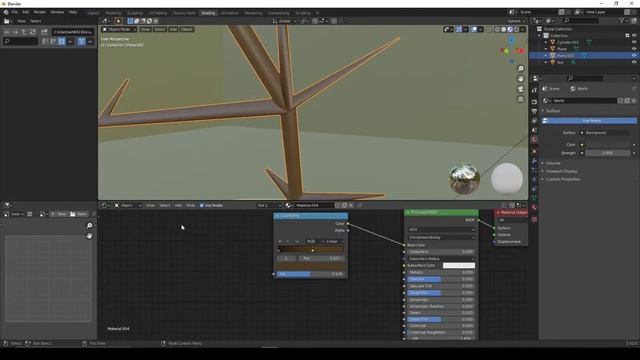This screenshot has width=640, height=360.
Task: Toggle camera view icon in viewport
Action: [520, 89]
